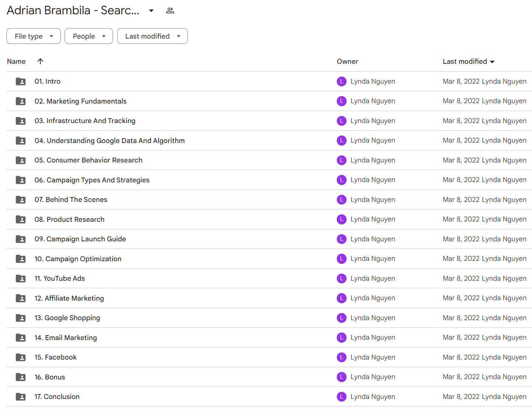
Task: Expand the folder title dropdown arrow
Action: coord(151,11)
